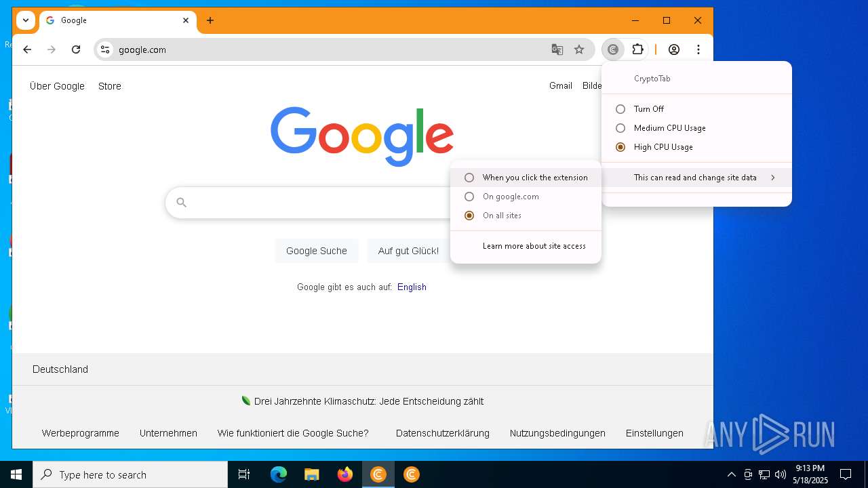Open the clock showing 9:13 PM
Viewport: 868px width, 488px height.
coord(810,474)
